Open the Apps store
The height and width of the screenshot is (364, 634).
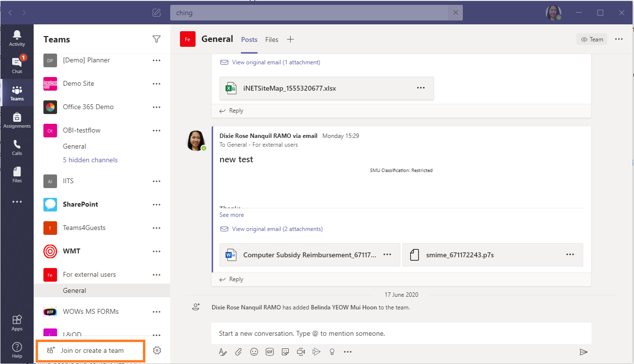[17, 323]
